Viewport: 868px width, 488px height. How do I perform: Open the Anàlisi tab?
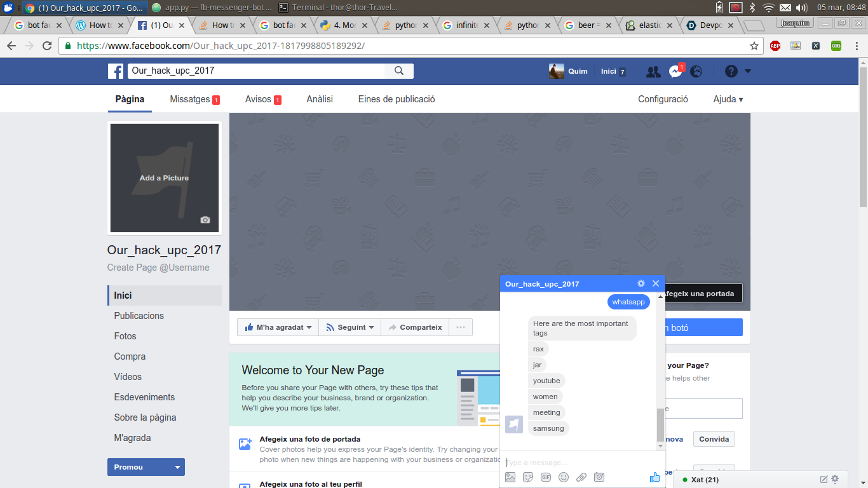[x=320, y=99]
